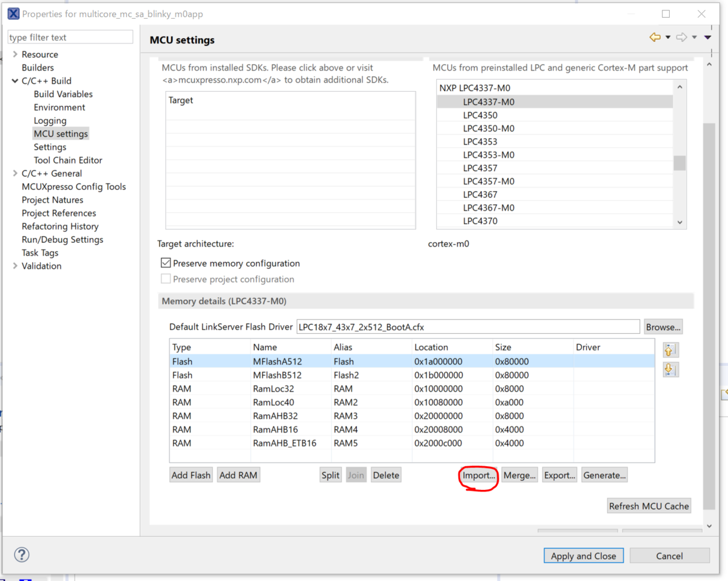The image size is (728, 581).
Task: Open MCUXpresso Config Tools page
Action: (x=74, y=187)
